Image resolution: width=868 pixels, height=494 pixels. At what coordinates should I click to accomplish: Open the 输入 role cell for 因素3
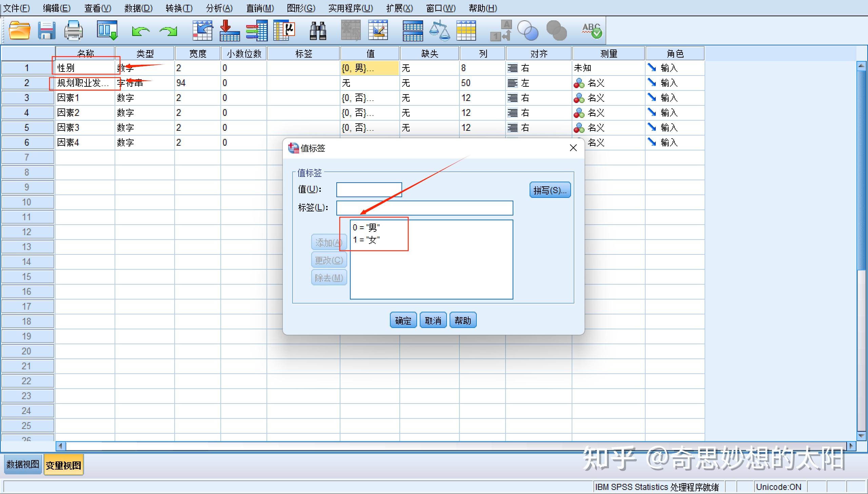click(x=675, y=128)
